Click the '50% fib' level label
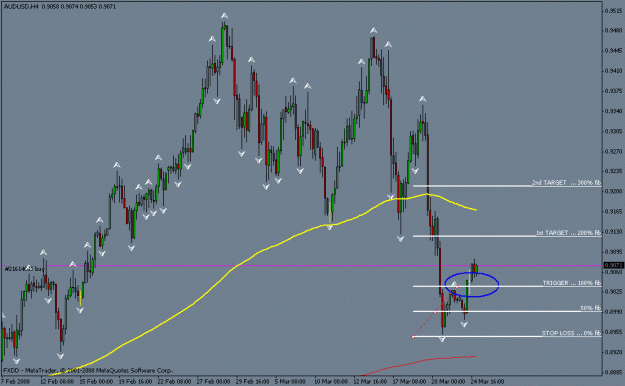 click(x=590, y=308)
